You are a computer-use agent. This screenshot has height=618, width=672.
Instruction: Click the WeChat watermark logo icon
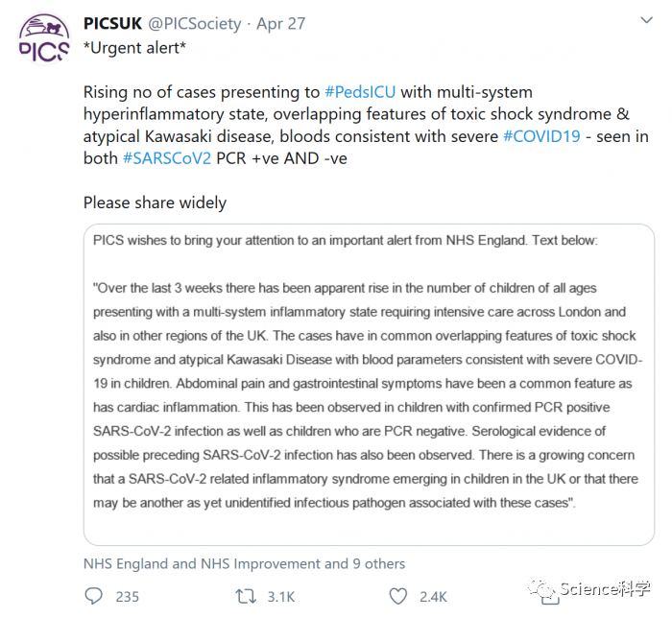(x=544, y=589)
